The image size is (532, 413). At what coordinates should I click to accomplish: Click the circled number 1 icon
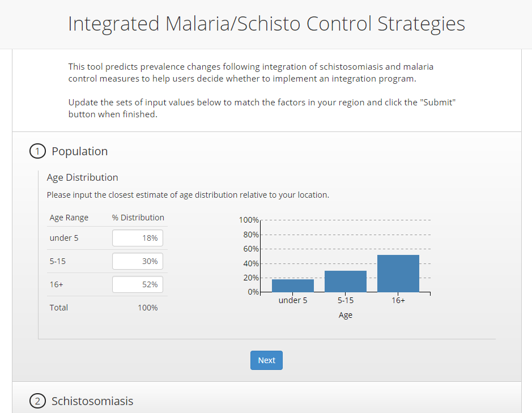pos(37,152)
